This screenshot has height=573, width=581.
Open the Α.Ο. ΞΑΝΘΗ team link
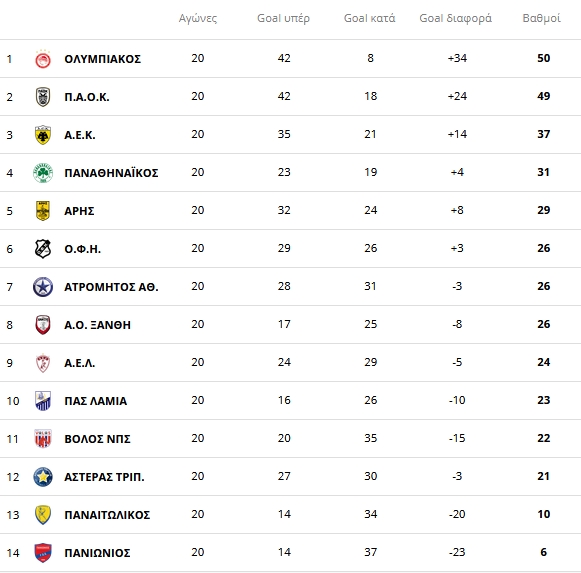97,325
